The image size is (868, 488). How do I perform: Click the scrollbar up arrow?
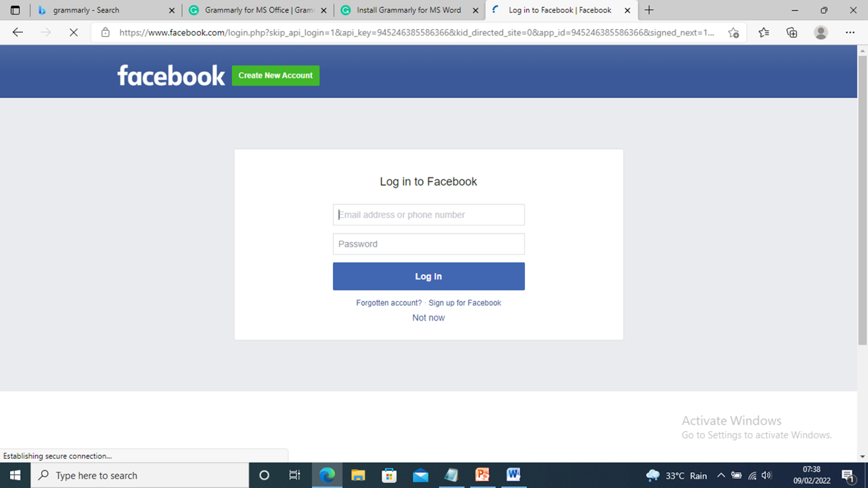coord(863,50)
